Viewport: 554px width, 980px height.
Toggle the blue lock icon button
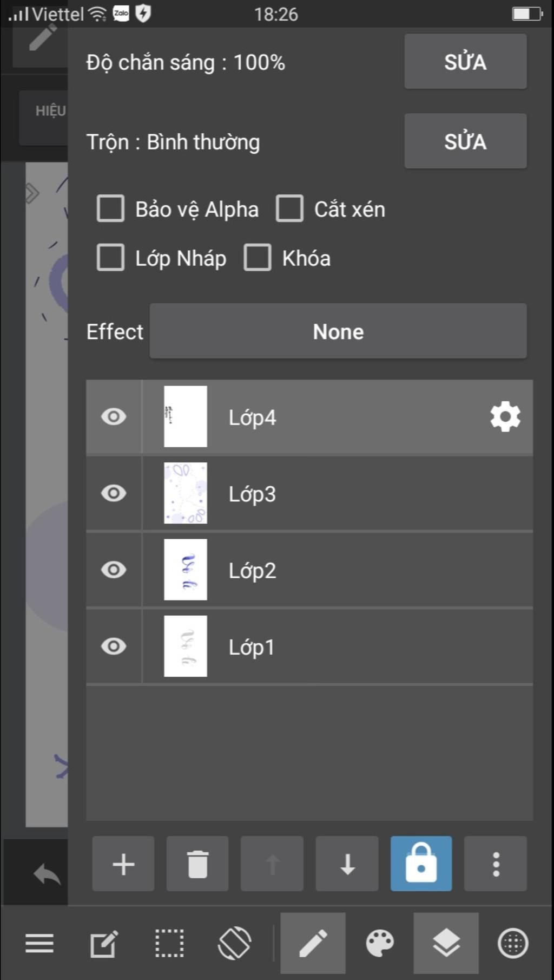click(421, 864)
